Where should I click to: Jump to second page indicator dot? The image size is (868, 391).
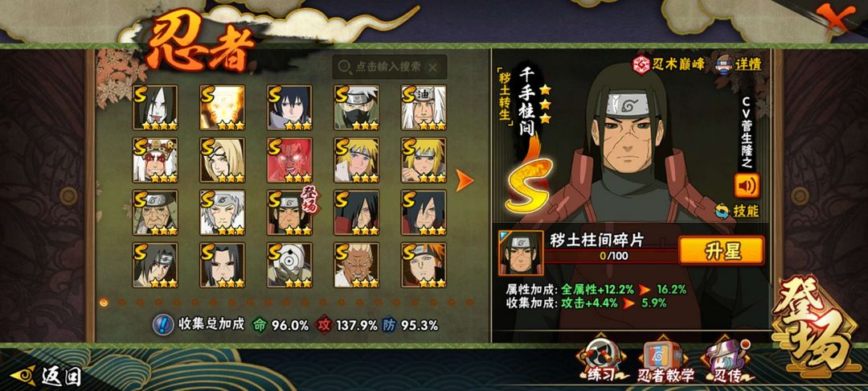click(122, 303)
